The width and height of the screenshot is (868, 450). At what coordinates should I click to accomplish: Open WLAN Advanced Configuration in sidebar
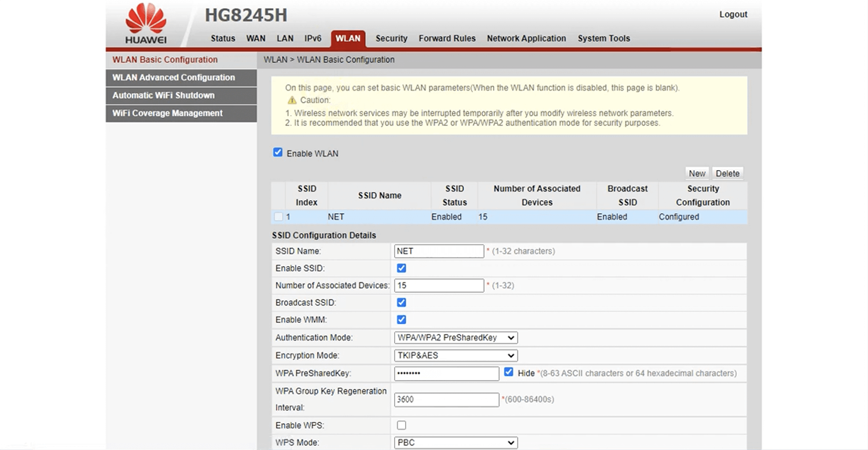point(174,78)
